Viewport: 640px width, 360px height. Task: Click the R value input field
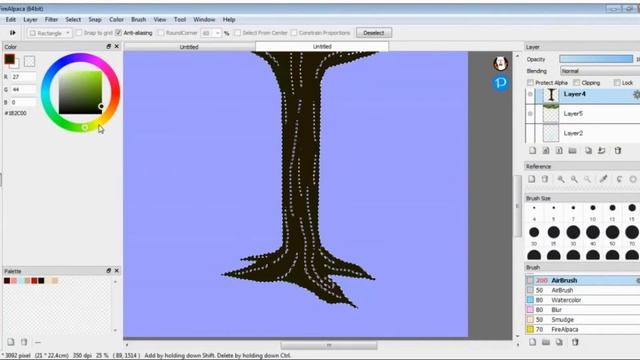pos(23,77)
